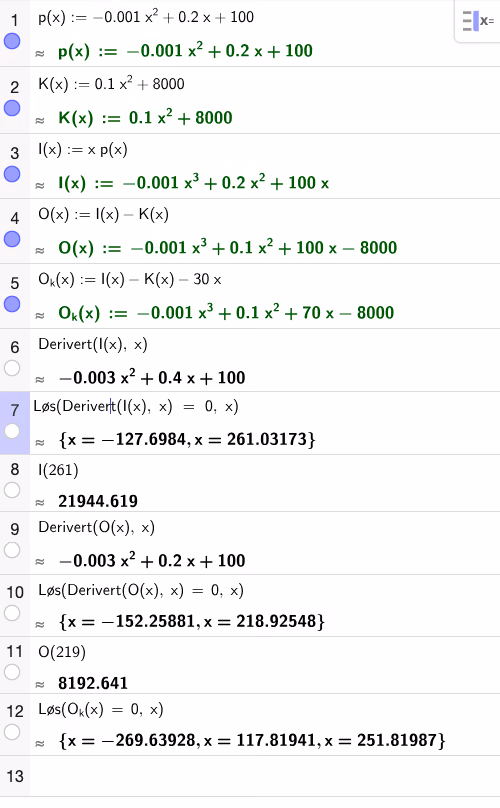Select row header number 10

pyautogui.click(x=15, y=592)
